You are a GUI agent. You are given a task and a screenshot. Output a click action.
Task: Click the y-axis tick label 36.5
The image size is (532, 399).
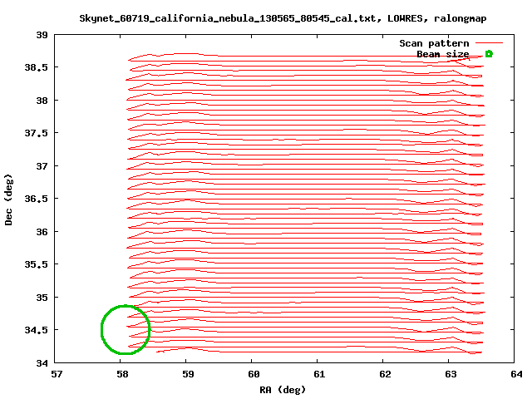point(36,199)
